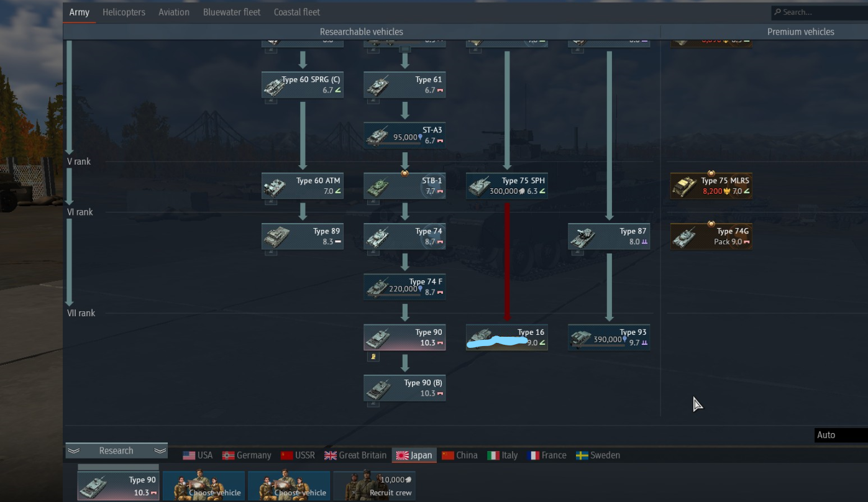Image resolution: width=868 pixels, height=502 pixels.
Task: Select the USSR nation tab
Action: [298, 455]
